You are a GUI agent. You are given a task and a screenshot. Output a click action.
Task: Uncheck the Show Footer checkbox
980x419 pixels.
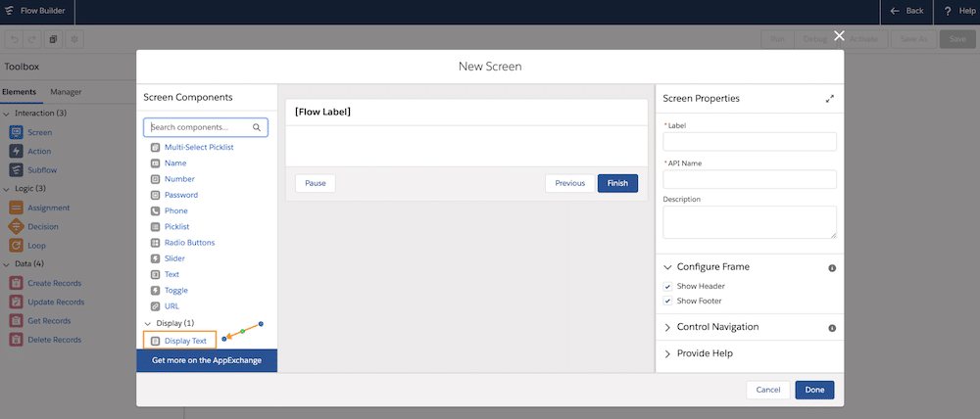tap(668, 301)
